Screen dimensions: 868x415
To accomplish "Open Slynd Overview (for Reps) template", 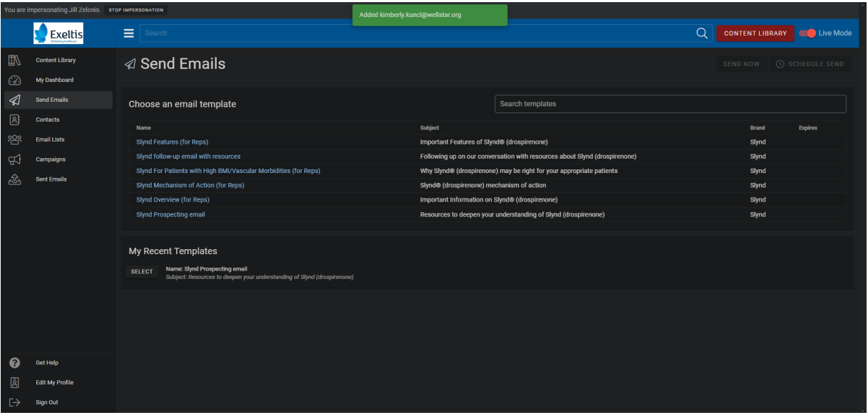I will (173, 199).
